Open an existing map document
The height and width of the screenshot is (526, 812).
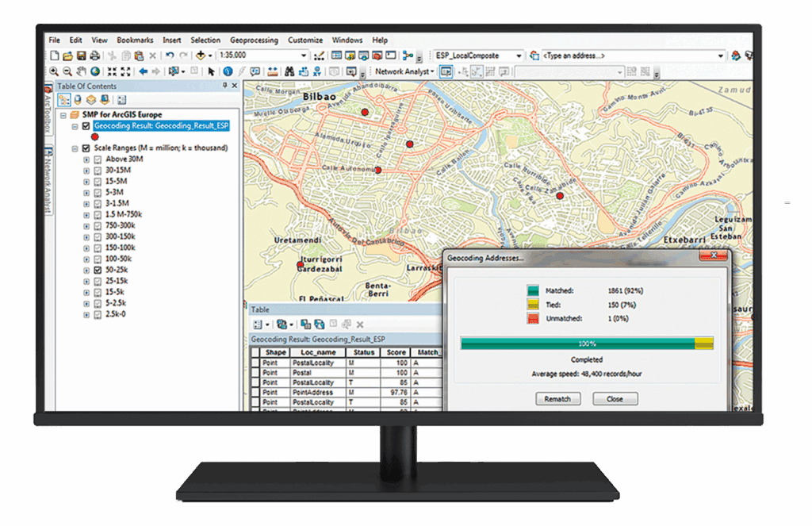point(68,56)
